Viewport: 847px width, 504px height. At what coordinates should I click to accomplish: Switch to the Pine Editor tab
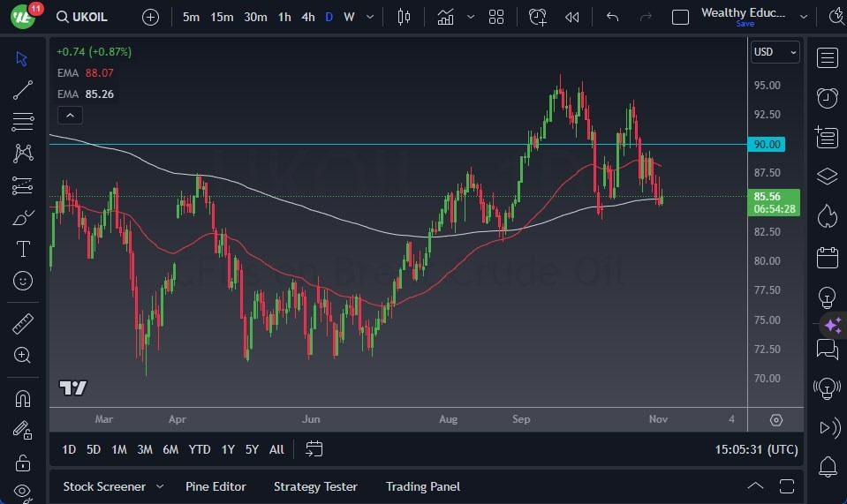(216, 486)
